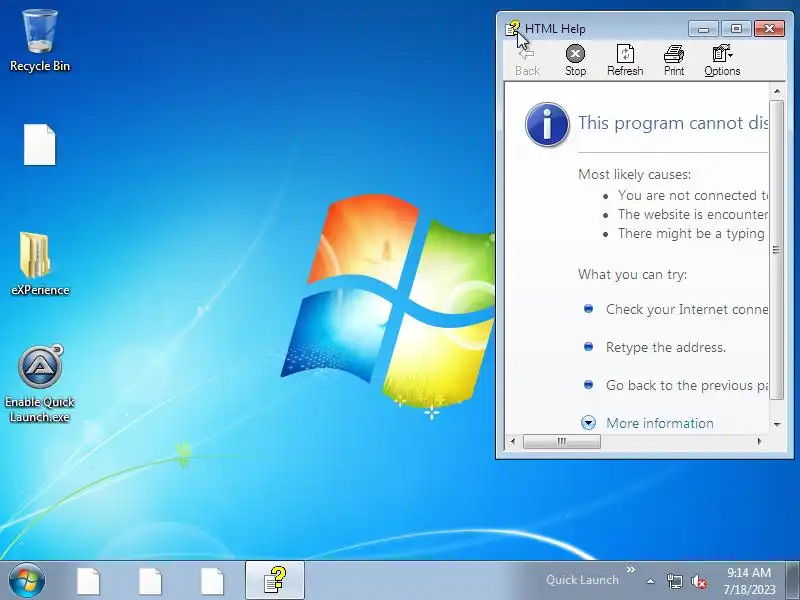Screen dimensions: 800x600
Task: Click the third blank file taskbar icon
Action: click(x=212, y=581)
